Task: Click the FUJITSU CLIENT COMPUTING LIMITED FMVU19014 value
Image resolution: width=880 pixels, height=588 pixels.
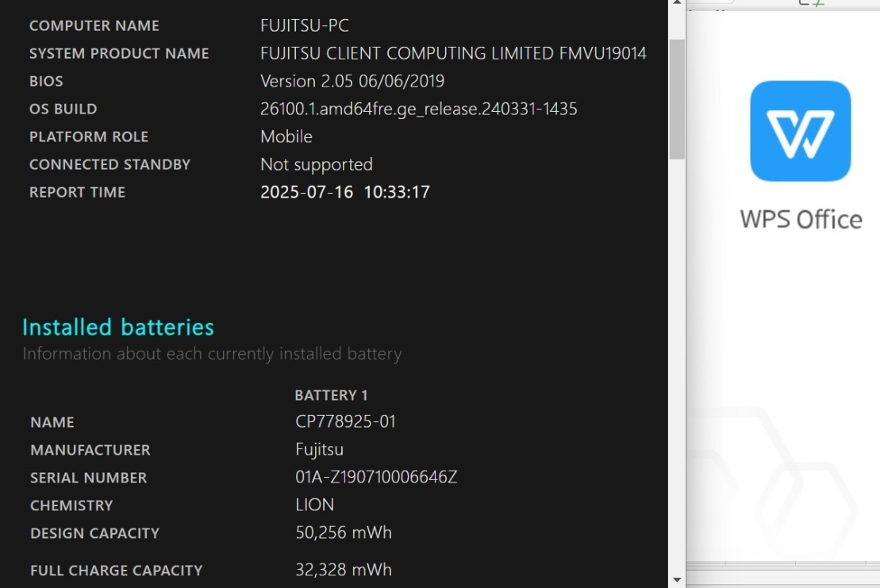Action: [453, 53]
